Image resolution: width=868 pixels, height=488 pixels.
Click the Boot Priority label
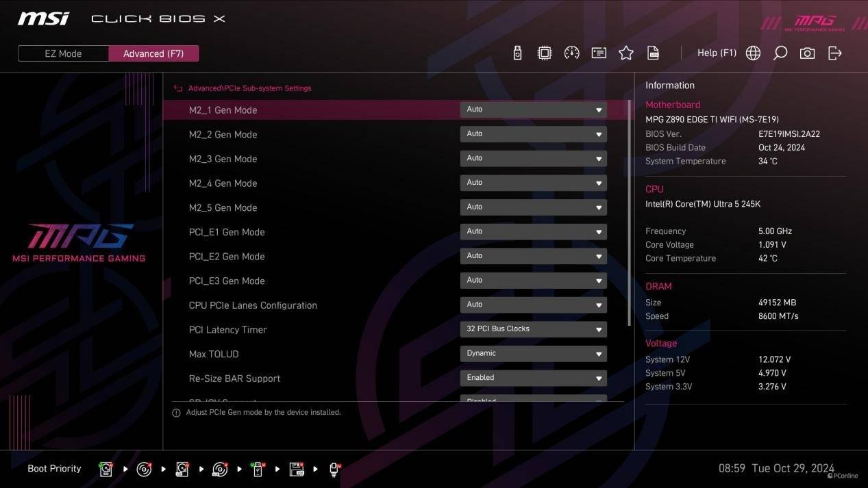point(54,469)
